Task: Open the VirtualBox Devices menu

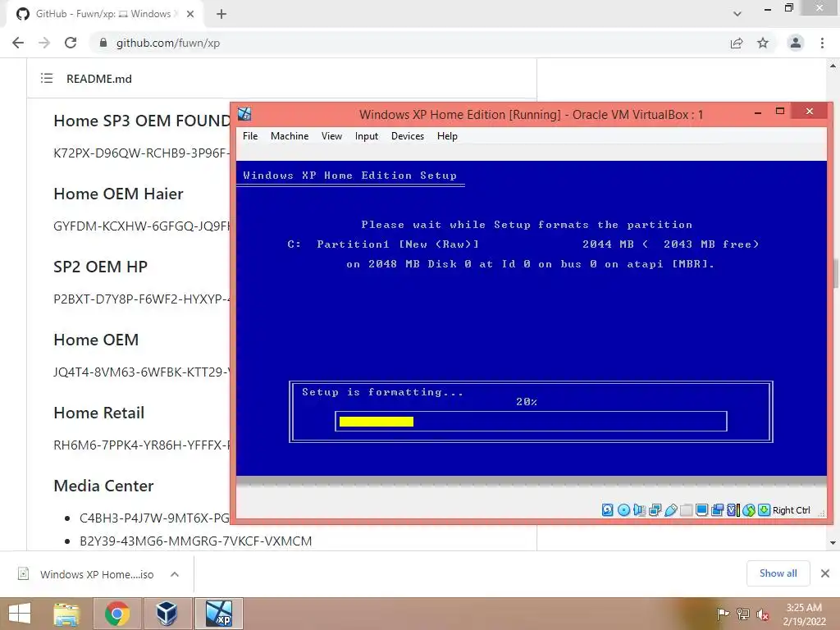Action: tap(408, 136)
